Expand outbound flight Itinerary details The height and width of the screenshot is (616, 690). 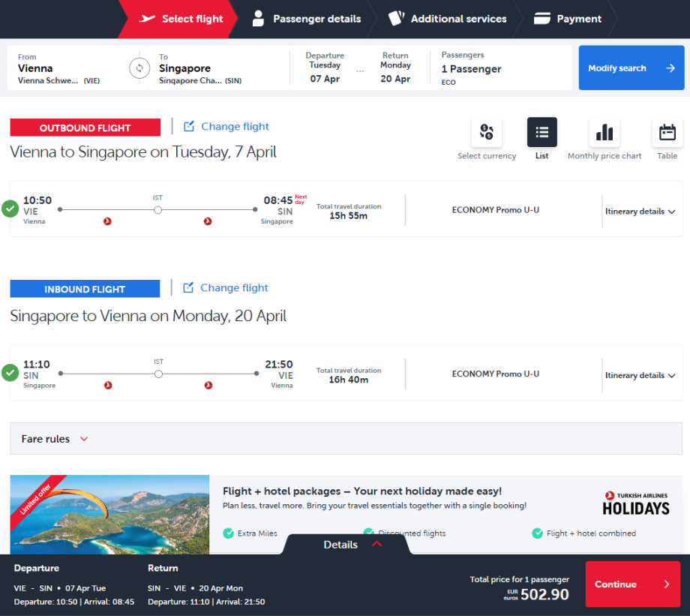[x=640, y=212]
